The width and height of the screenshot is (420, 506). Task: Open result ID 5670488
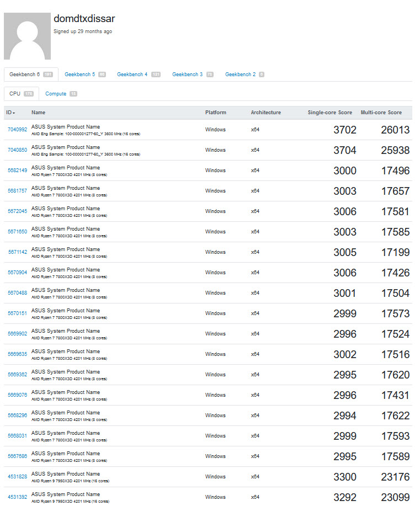[18, 293]
